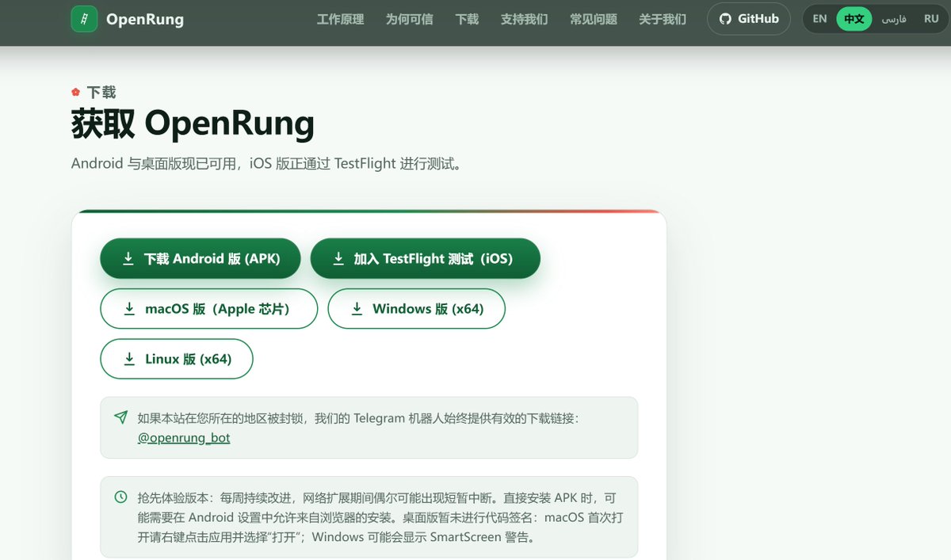Select 中文 language option
The width and height of the screenshot is (951, 560).
pos(854,19)
